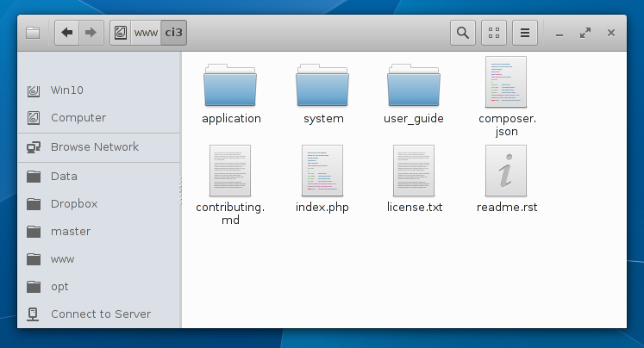Go to Dropbox folder in sidebar
The width and height of the screenshot is (644, 348).
click(73, 203)
